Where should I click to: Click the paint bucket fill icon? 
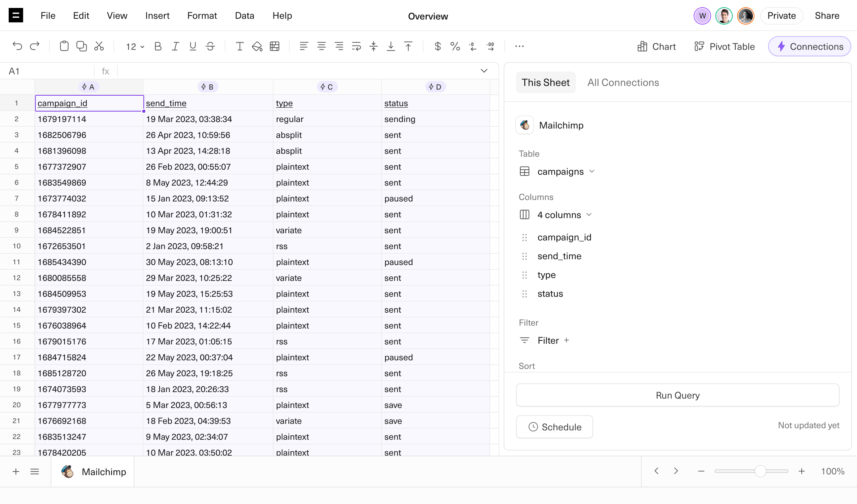(x=257, y=46)
